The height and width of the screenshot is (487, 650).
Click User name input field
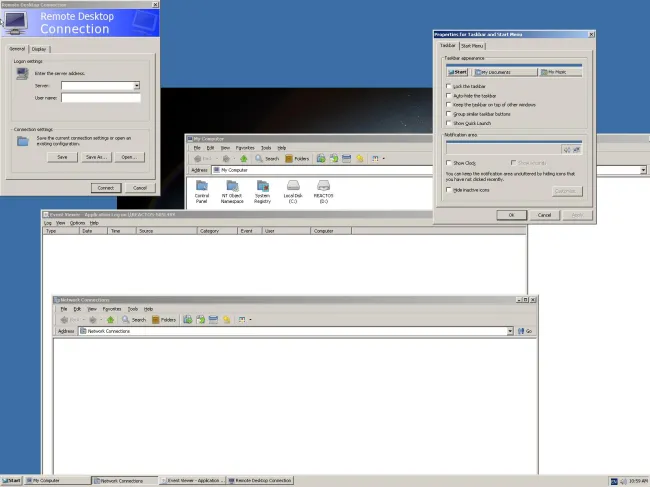pos(101,98)
